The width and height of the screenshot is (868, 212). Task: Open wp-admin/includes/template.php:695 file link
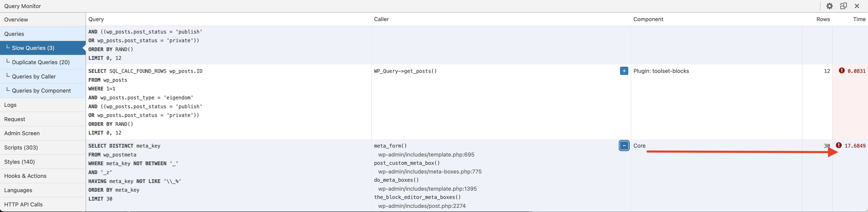pyautogui.click(x=426, y=154)
